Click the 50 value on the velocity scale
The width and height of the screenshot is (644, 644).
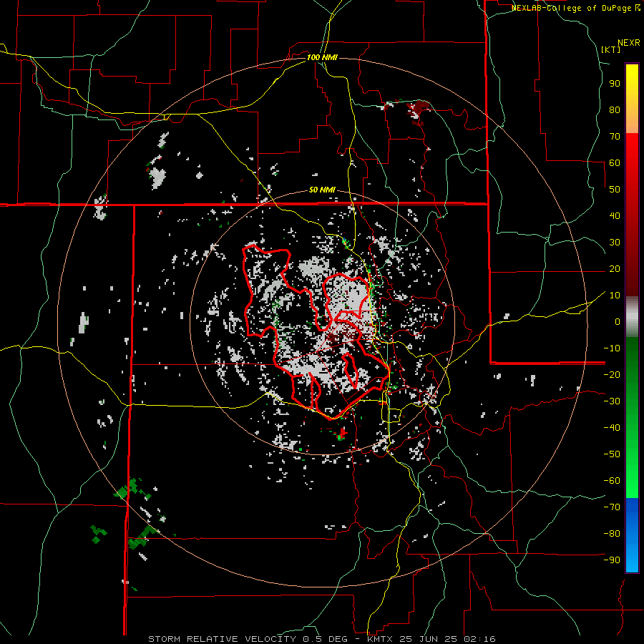[615, 190]
